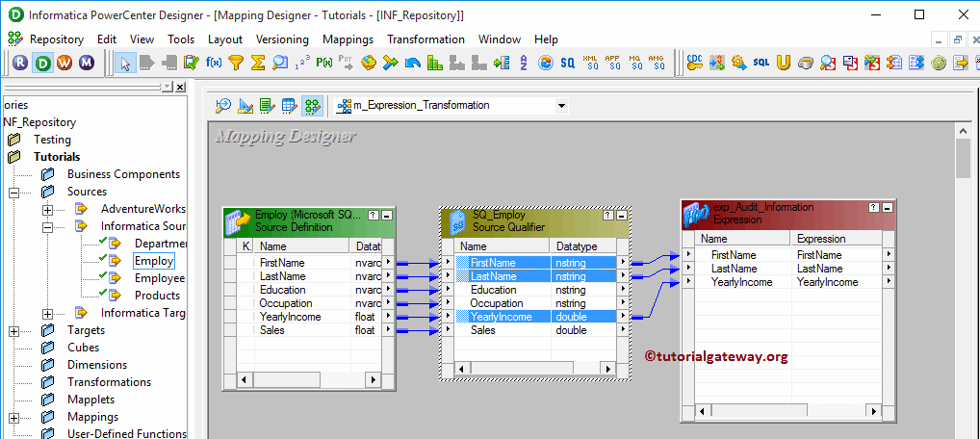The width and height of the screenshot is (980, 439).
Task: Add an Expression f(x) transformation
Action: click(x=214, y=63)
